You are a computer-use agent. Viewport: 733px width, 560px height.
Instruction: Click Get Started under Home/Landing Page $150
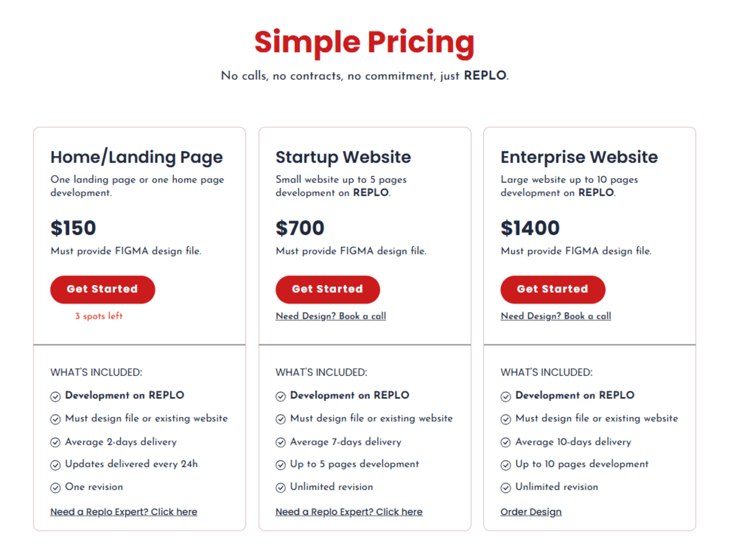point(102,290)
